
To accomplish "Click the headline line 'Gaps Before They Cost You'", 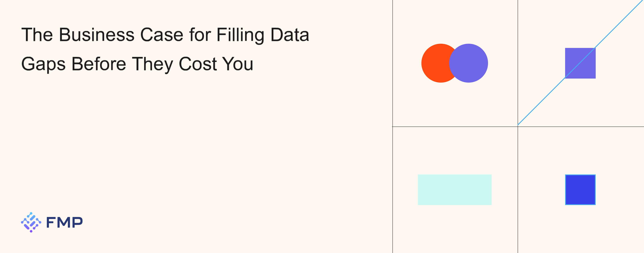I will pyautogui.click(x=137, y=64).
